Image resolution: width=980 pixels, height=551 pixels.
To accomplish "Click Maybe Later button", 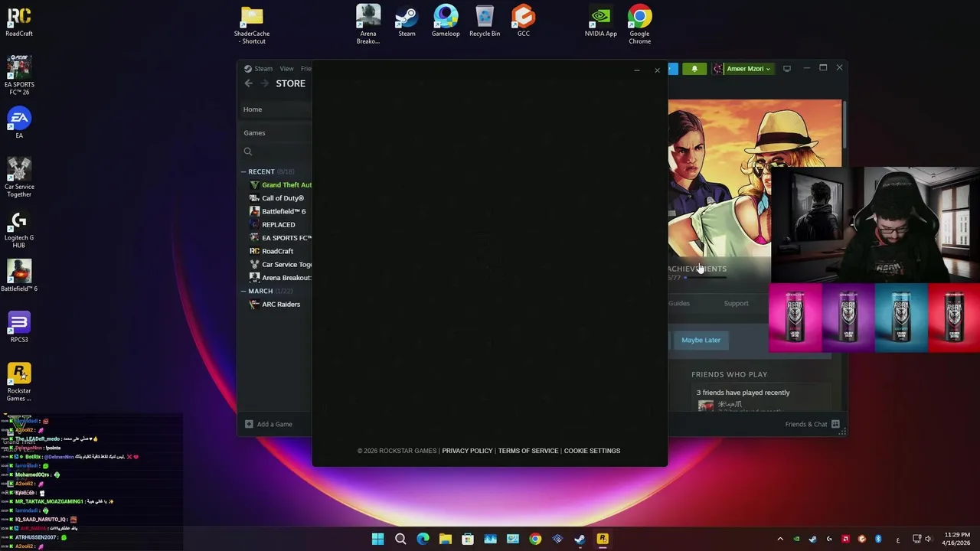I will (701, 340).
